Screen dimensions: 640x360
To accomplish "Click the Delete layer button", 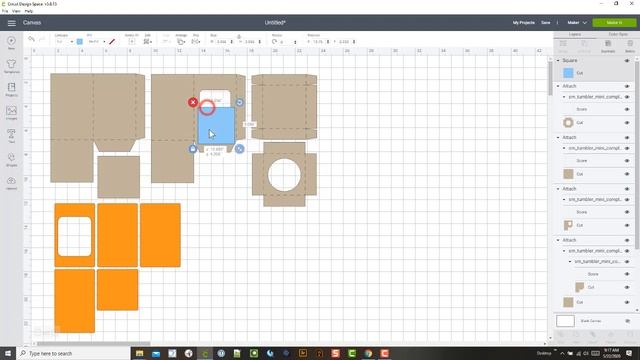I will click(630, 47).
